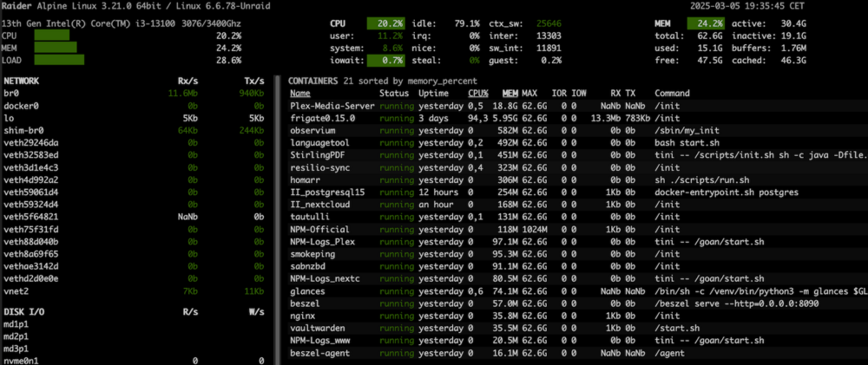The image size is (868, 365).
Task: Select the NPM-Logs_Plex container name
Action: pyautogui.click(x=322, y=242)
